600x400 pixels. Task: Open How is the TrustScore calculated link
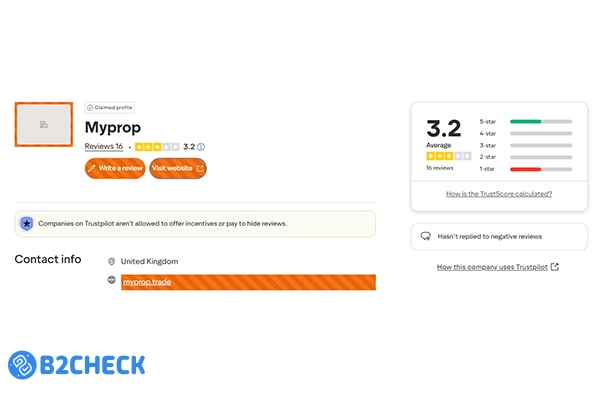click(499, 194)
